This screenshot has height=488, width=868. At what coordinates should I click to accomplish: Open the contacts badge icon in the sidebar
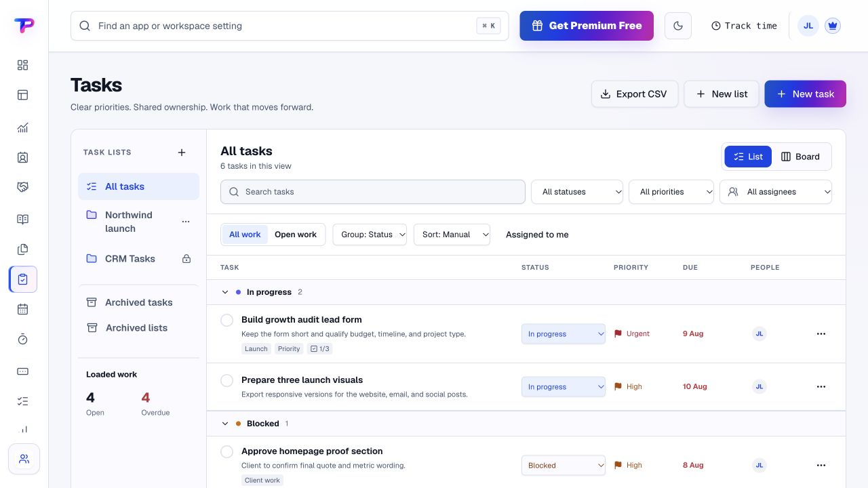tap(22, 157)
